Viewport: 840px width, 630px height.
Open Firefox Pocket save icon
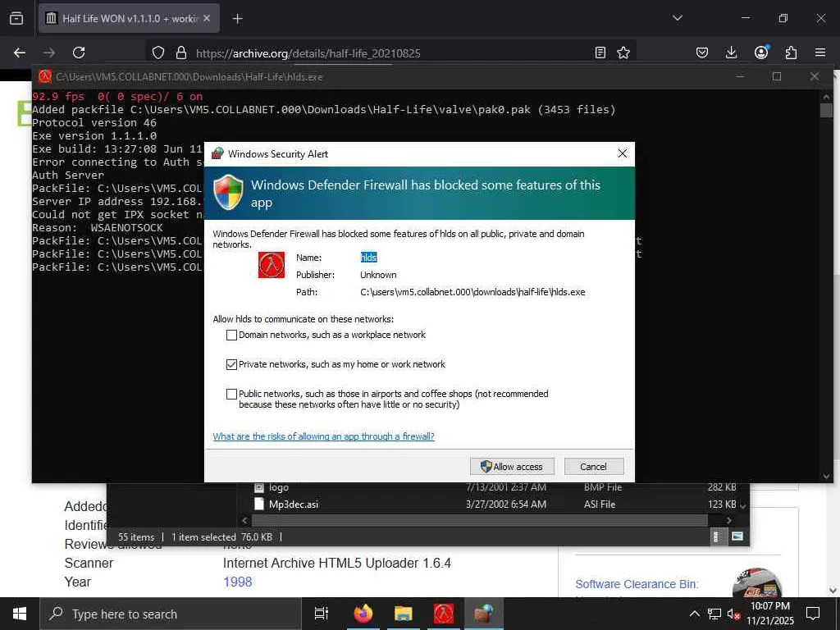(702, 52)
